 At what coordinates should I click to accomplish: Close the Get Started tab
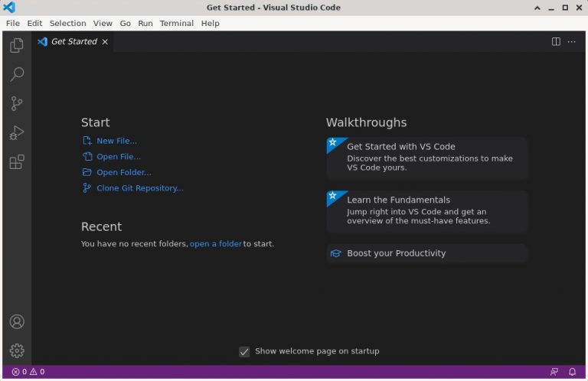pyautogui.click(x=105, y=41)
